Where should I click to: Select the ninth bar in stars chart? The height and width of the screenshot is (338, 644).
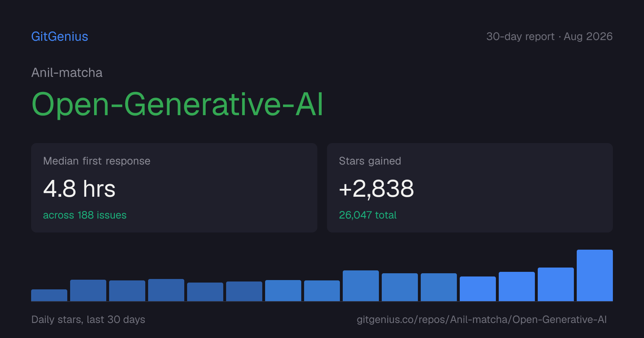point(361,286)
